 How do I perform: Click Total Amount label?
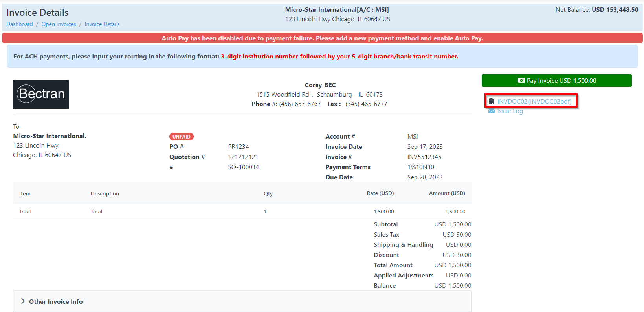click(393, 265)
